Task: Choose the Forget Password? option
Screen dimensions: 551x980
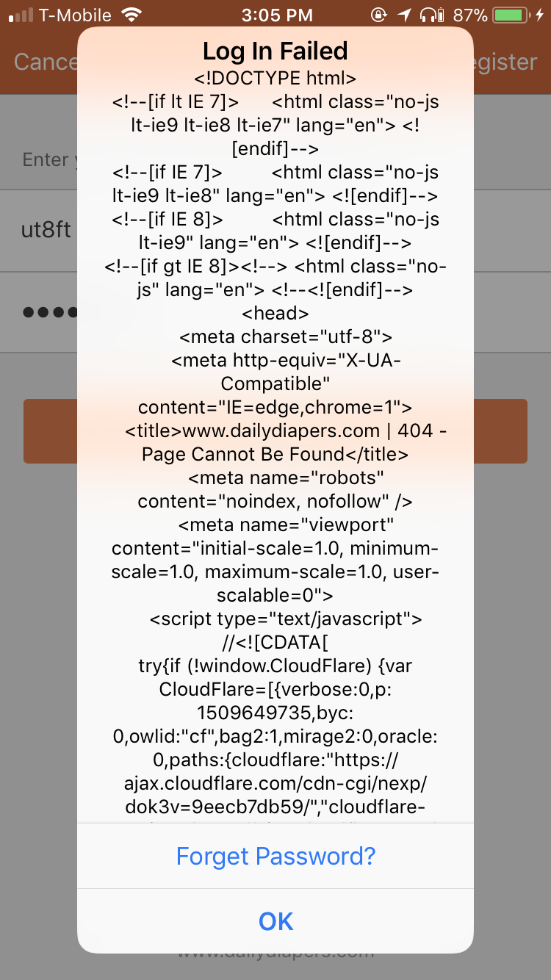Action: pos(275,856)
